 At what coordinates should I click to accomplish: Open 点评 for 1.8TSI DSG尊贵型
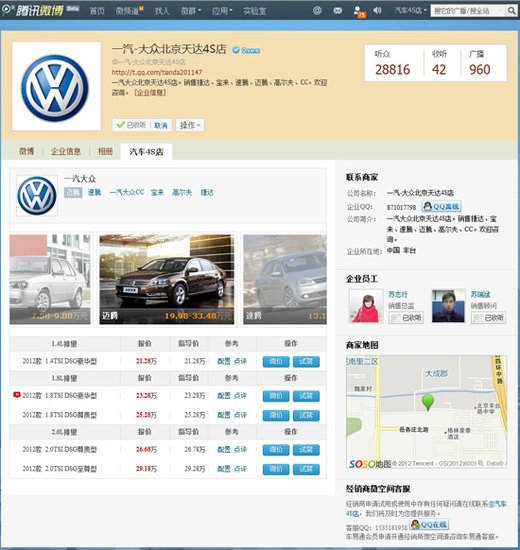coord(240,415)
